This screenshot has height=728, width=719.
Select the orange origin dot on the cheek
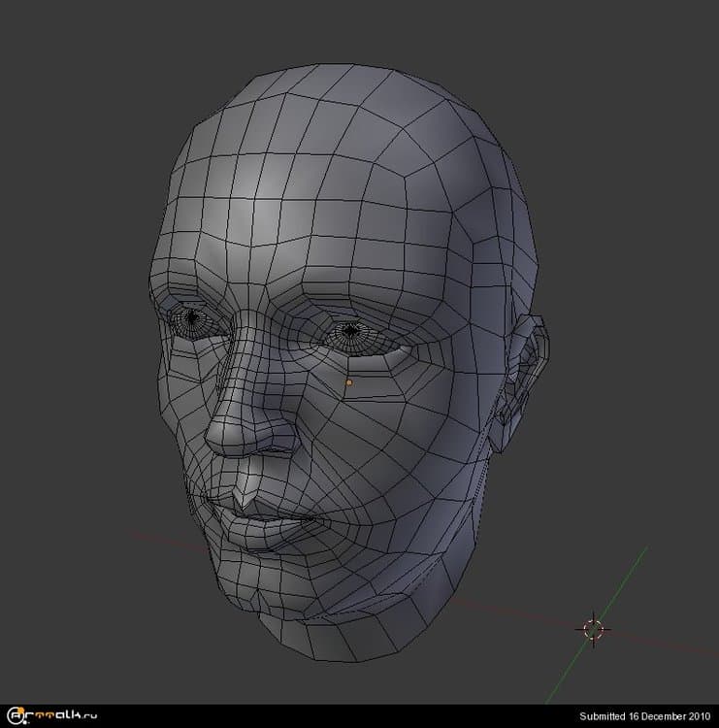click(x=349, y=382)
